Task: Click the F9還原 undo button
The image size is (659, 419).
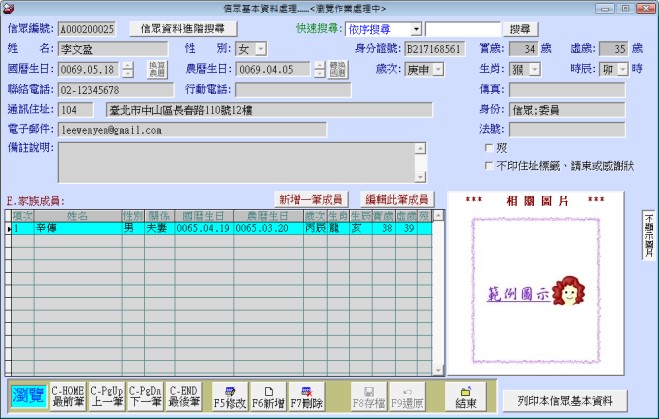Action: tap(407, 397)
